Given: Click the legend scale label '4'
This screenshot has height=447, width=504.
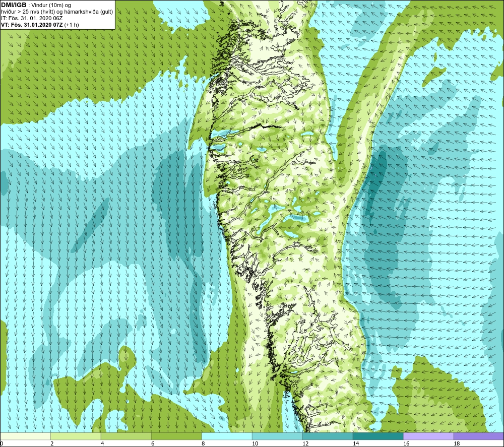Looking at the screenshot, I should [x=102, y=444].
